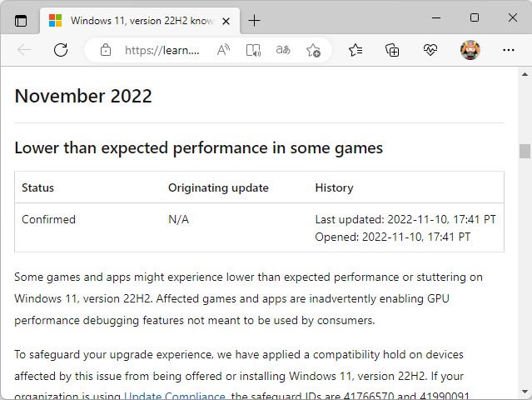This screenshot has width=532, height=400.
Task: Click the vertical scrollbar thumb
Action: coord(525,151)
